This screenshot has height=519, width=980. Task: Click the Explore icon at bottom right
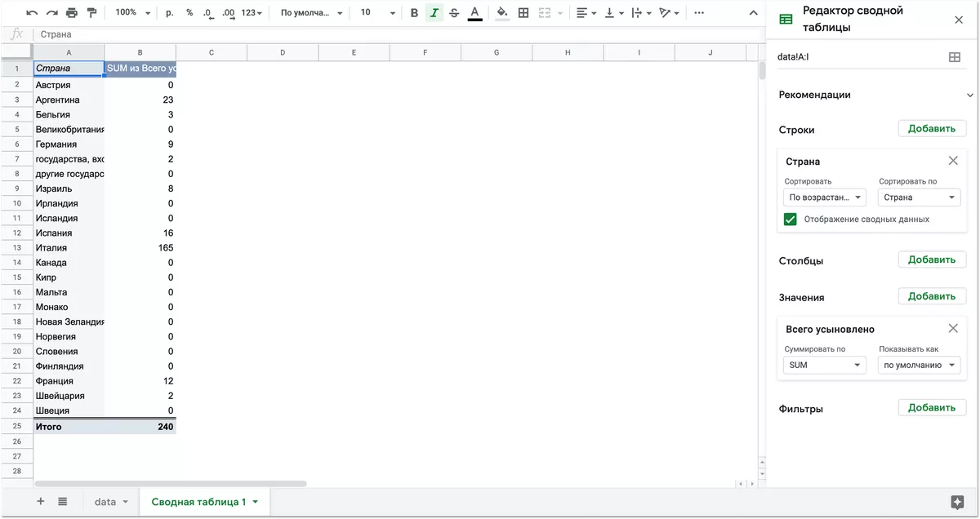[x=957, y=502]
